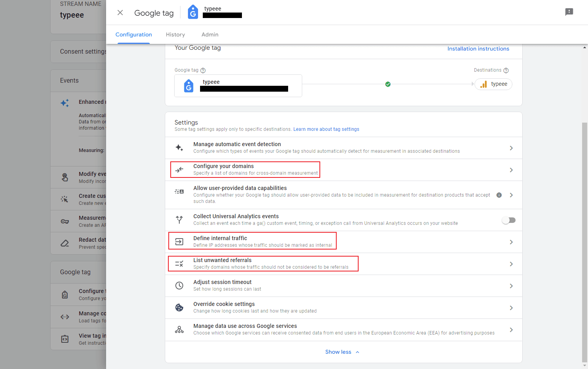Click View tag instructions icon in background

pyautogui.click(x=65, y=339)
